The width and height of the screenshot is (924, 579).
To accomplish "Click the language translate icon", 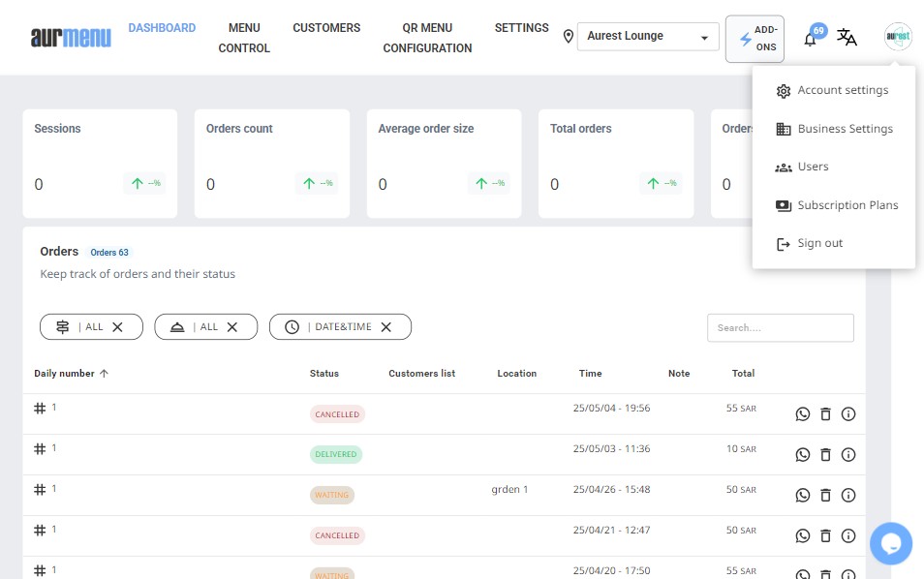I will [847, 38].
